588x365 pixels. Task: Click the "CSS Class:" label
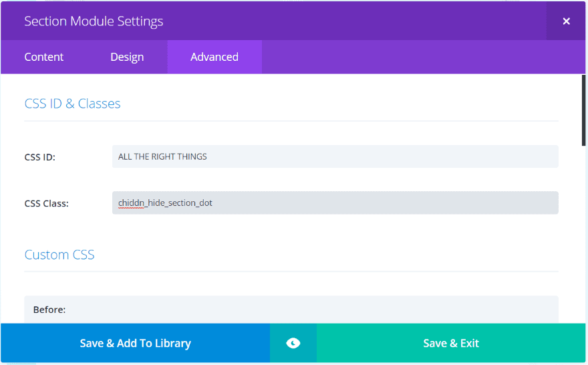[x=46, y=203]
